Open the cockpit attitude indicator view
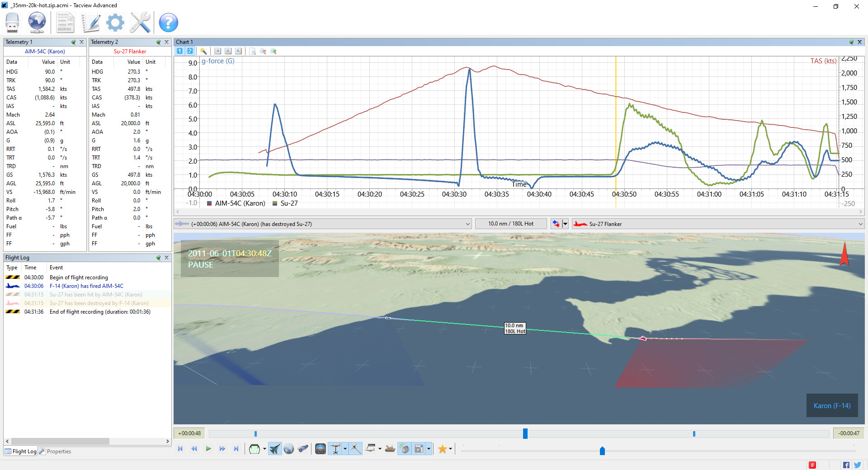This screenshot has width=868, height=470. coord(320,449)
